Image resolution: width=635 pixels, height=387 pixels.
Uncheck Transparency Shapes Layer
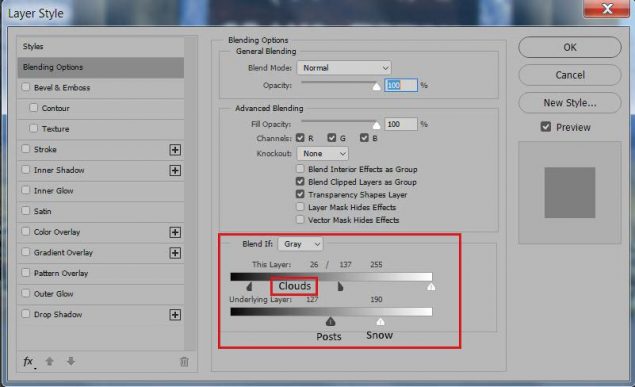[300, 194]
